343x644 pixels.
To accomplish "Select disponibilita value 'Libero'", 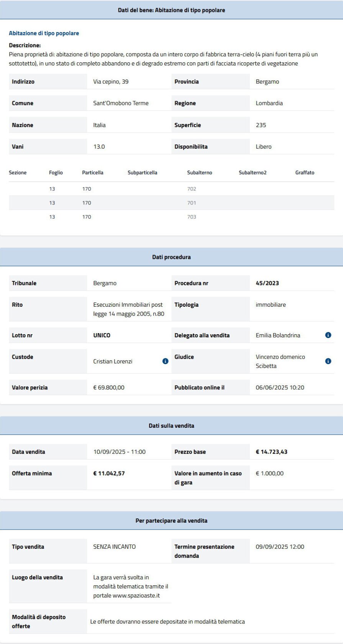I will (x=263, y=147).
